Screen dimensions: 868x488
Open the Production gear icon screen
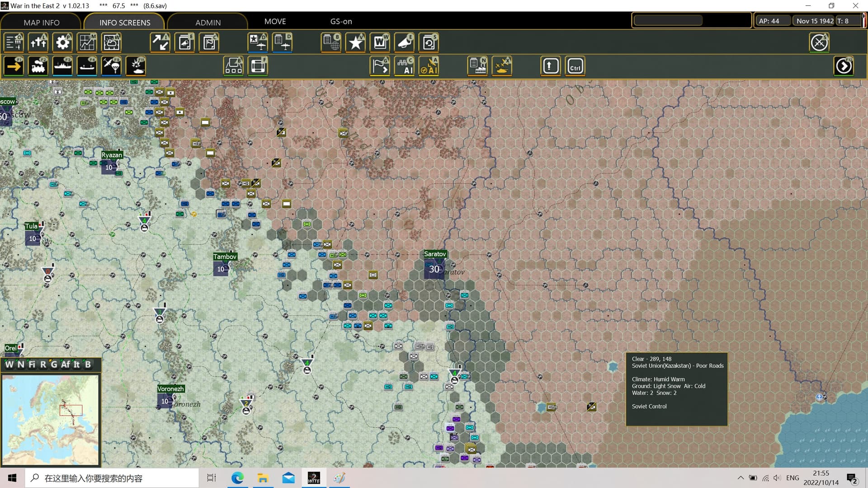coord(63,42)
